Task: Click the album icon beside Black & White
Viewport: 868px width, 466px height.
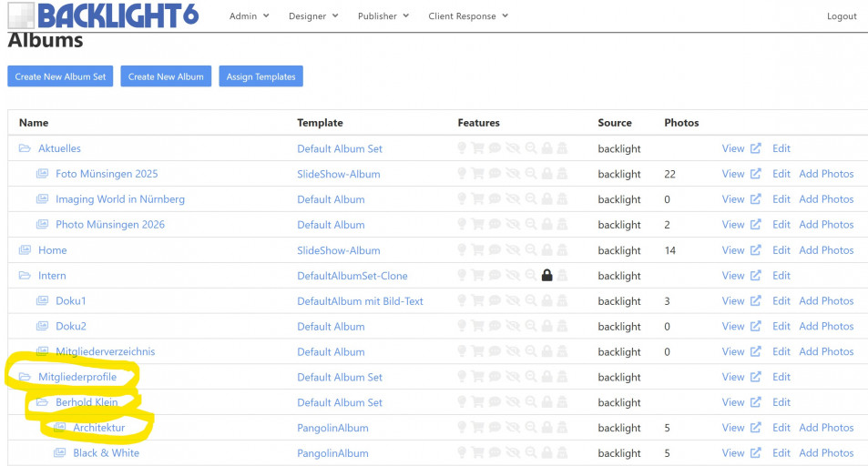Action: click(60, 453)
